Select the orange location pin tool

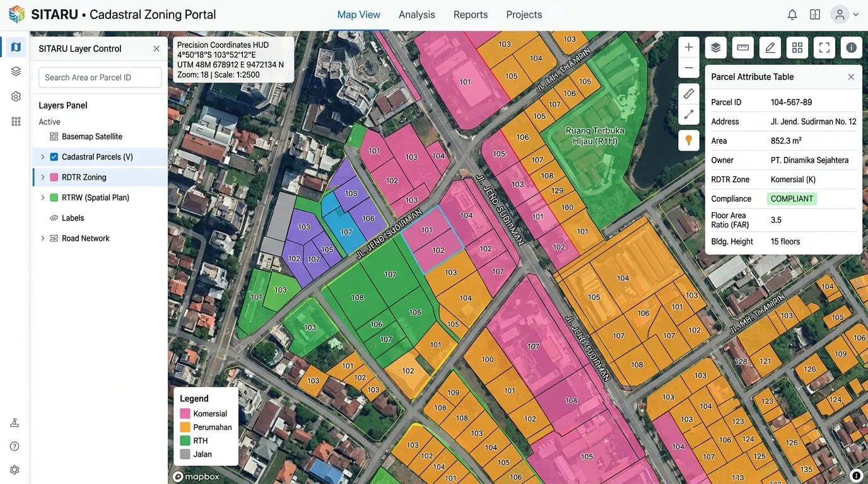pos(689,140)
